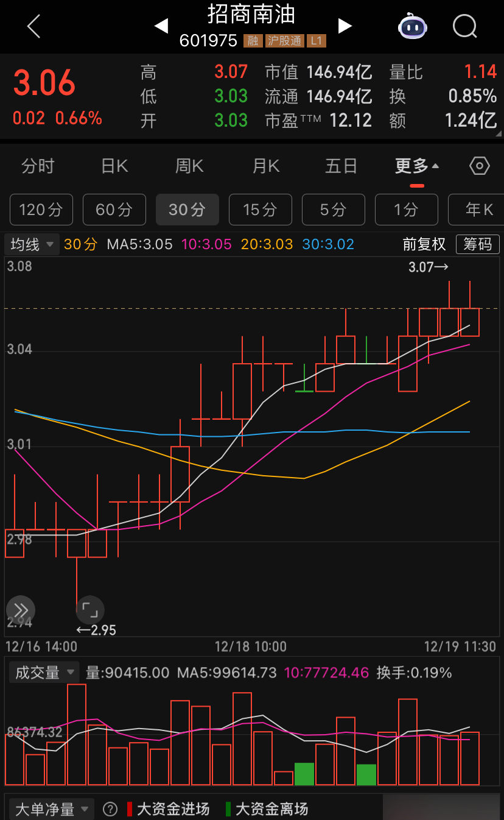Screen dimensions: 504x820
Task: Tap the volume MA5:99614.73 label
Action: pyautogui.click(x=226, y=673)
